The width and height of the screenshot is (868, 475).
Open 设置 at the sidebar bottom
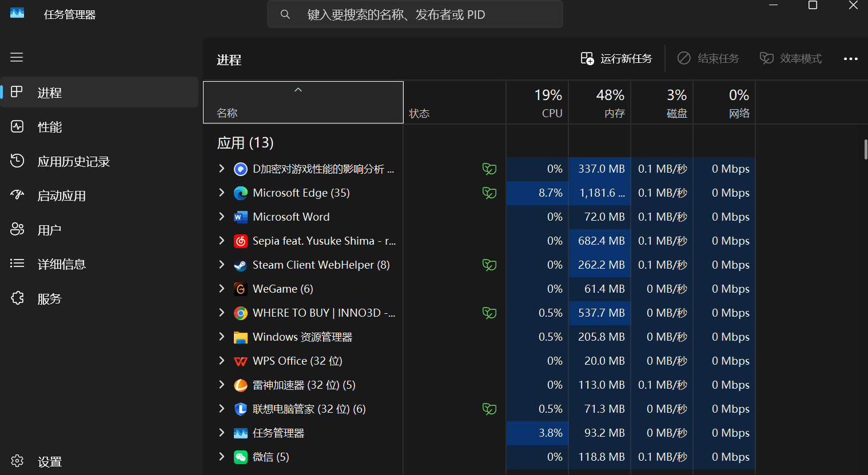click(49, 462)
